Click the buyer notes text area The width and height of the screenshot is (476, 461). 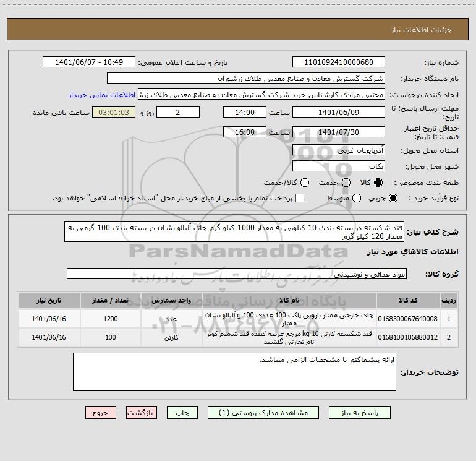click(x=234, y=372)
